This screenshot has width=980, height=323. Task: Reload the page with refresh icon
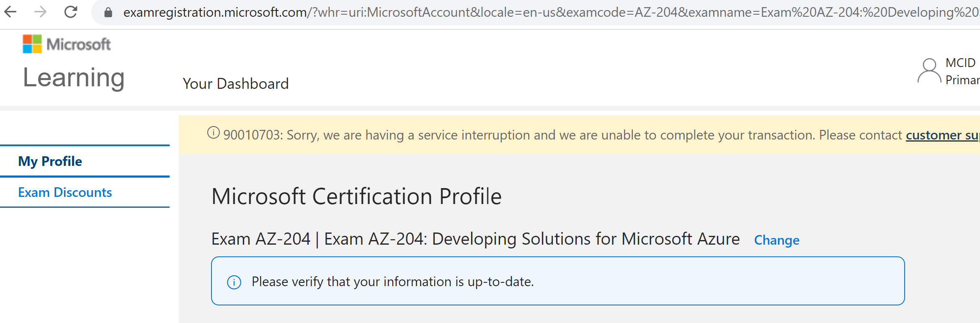[71, 12]
